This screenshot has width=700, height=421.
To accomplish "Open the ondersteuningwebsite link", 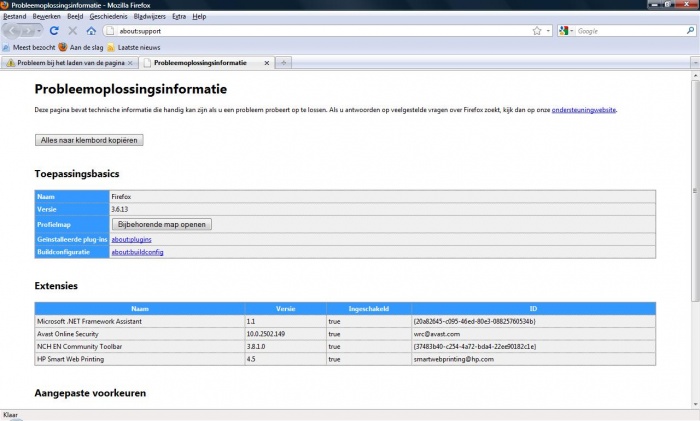I will tap(584, 110).
